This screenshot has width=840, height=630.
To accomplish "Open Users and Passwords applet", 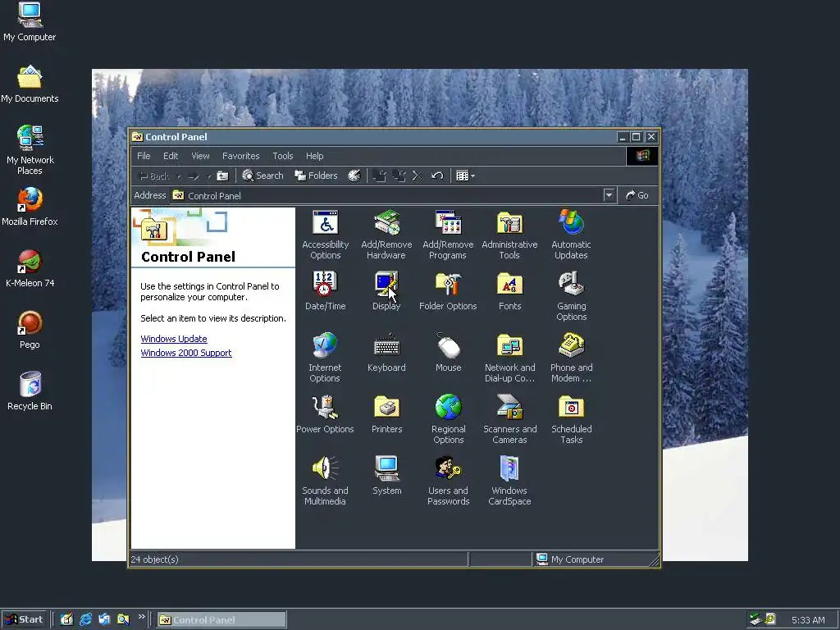I will point(448,481).
